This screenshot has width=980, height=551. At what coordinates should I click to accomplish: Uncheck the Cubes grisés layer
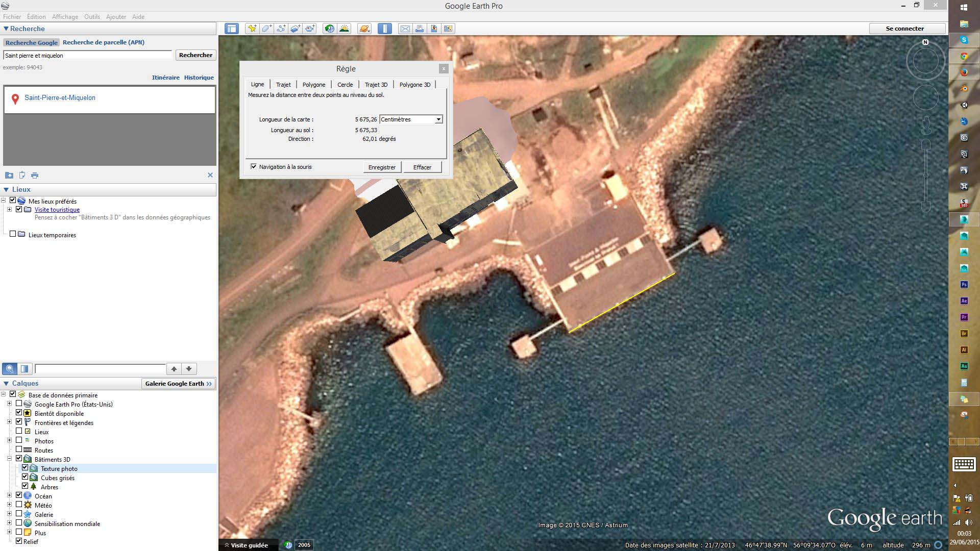(25, 477)
